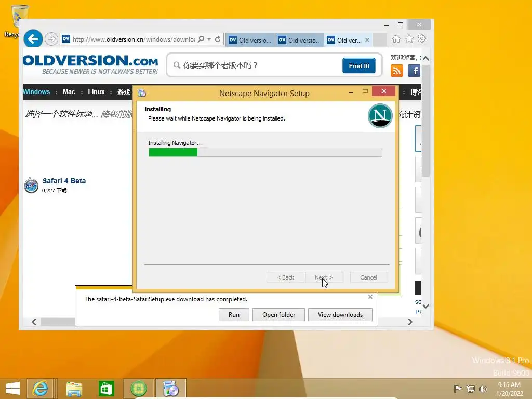The height and width of the screenshot is (399, 532).
Task: Click the Installing Navigator progress bar
Action: (x=265, y=152)
